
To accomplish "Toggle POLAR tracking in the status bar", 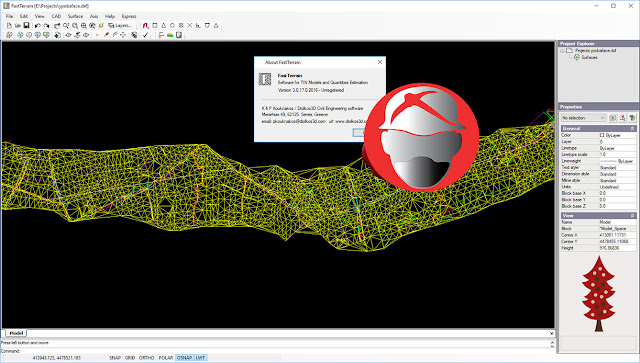I will click(x=166, y=358).
